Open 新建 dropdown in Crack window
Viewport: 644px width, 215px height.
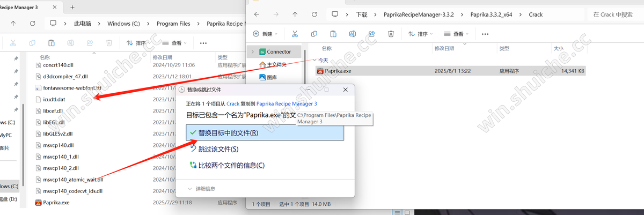click(x=265, y=33)
